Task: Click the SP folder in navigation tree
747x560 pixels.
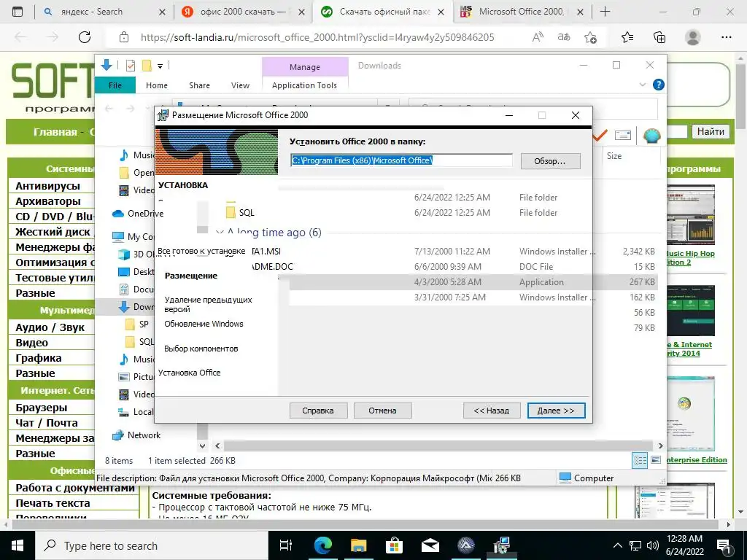Action: click(144, 324)
